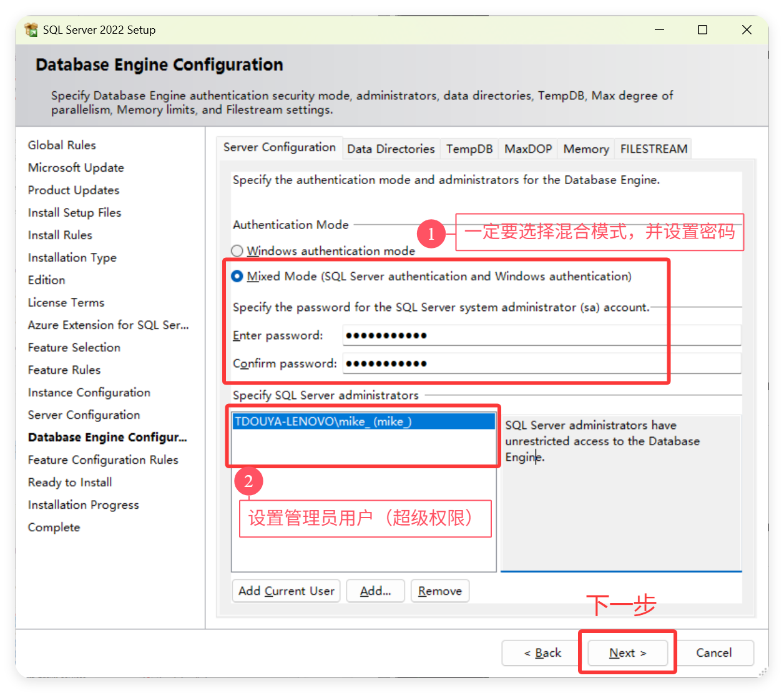Click Instance Configuration step in sidebar
Image resolution: width=784 pixels, height=693 pixels.
89,392
